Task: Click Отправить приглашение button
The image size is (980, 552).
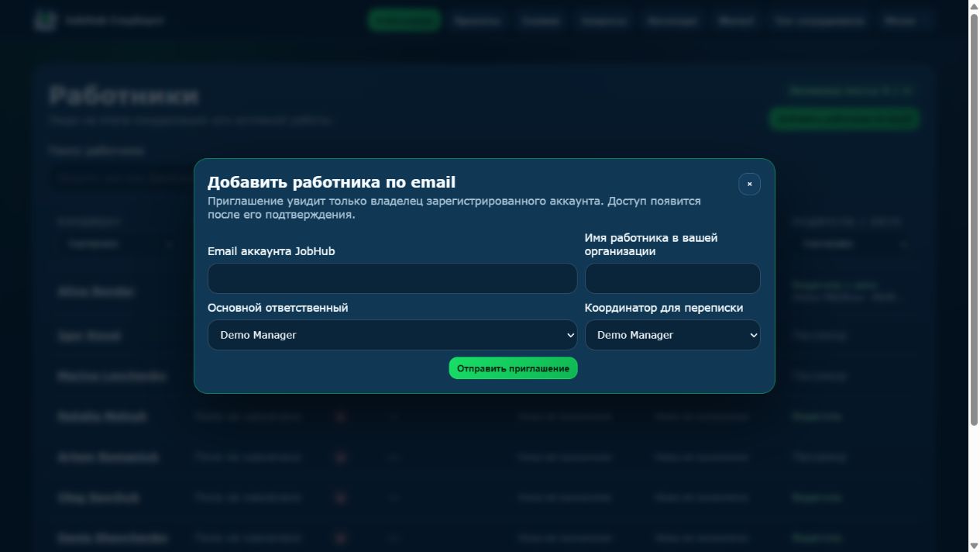Action: click(513, 368)
